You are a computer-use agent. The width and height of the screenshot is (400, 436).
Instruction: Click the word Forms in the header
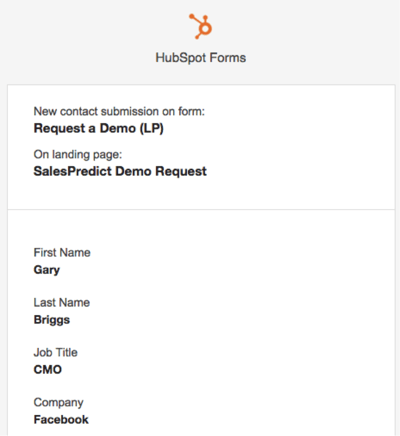(228, 58)
